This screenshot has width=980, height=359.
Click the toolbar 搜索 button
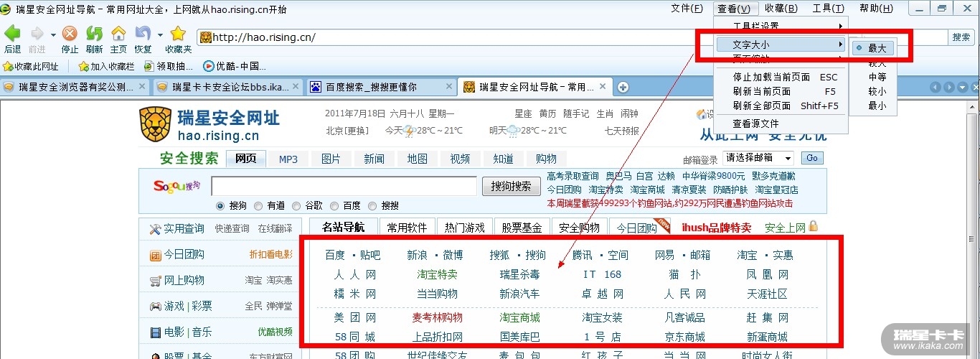961,37
